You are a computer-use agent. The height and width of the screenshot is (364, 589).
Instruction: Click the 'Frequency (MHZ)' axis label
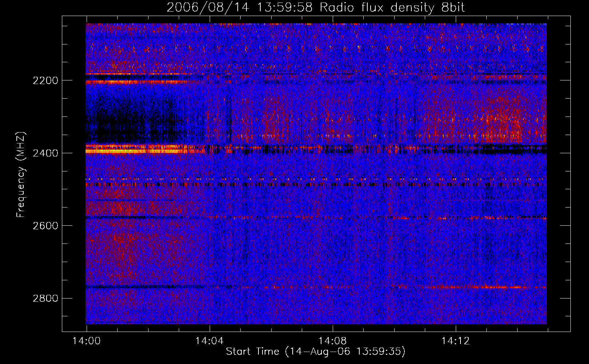21,175
